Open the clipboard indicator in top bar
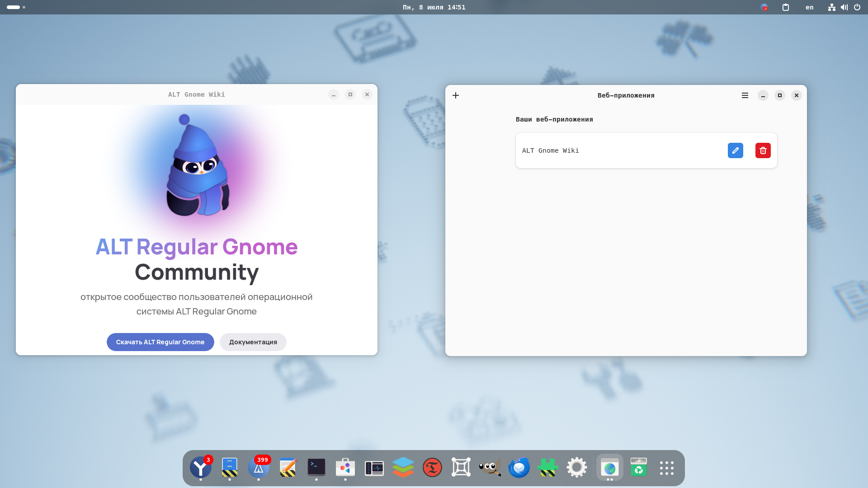The image size is (868, 488). [x=786, y=7]
